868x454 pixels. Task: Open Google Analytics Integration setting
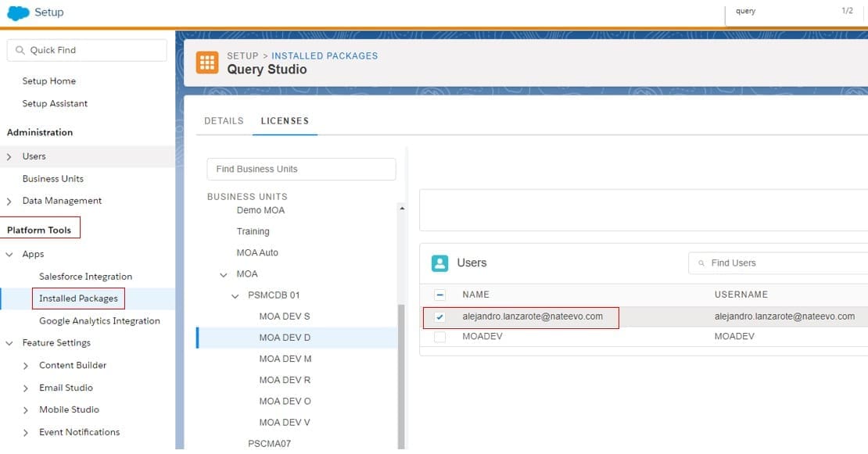point(99,321)
